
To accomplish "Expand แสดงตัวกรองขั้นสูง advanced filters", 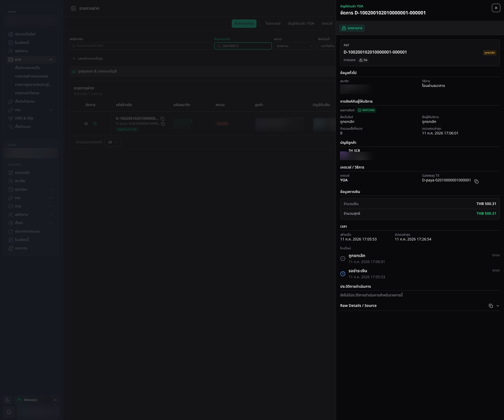I will [x=88, y=59].
